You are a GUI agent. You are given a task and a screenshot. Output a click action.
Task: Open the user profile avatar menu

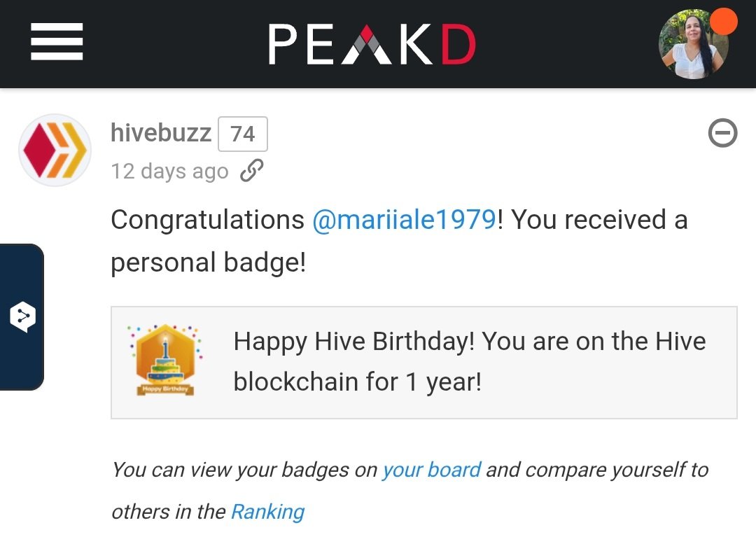pos(694,45)
